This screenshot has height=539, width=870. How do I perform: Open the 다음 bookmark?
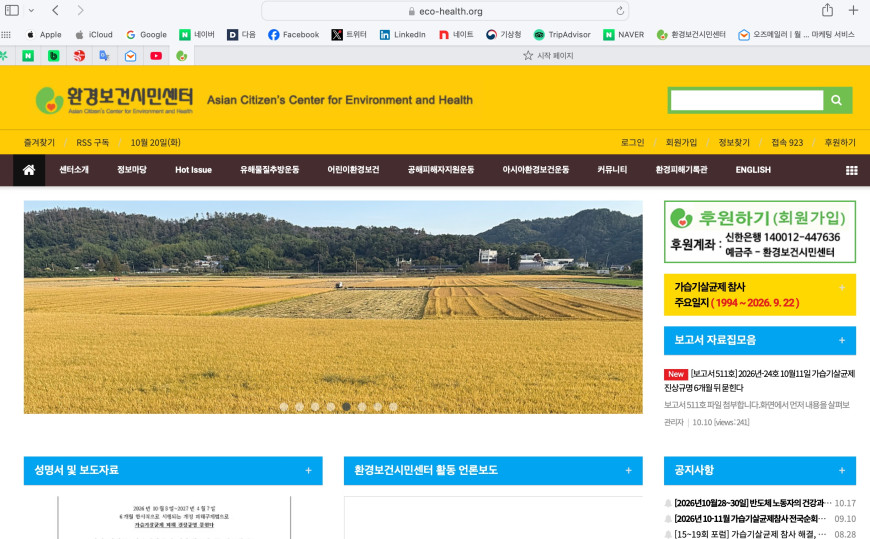(x=241, y=34)
